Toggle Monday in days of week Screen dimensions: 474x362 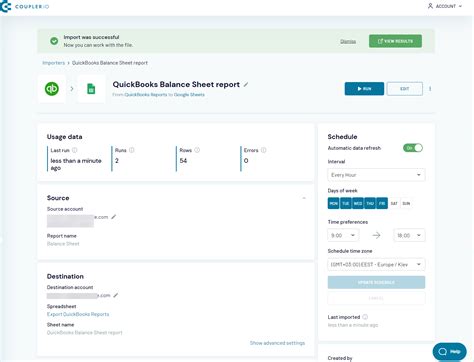pos(333,203)
